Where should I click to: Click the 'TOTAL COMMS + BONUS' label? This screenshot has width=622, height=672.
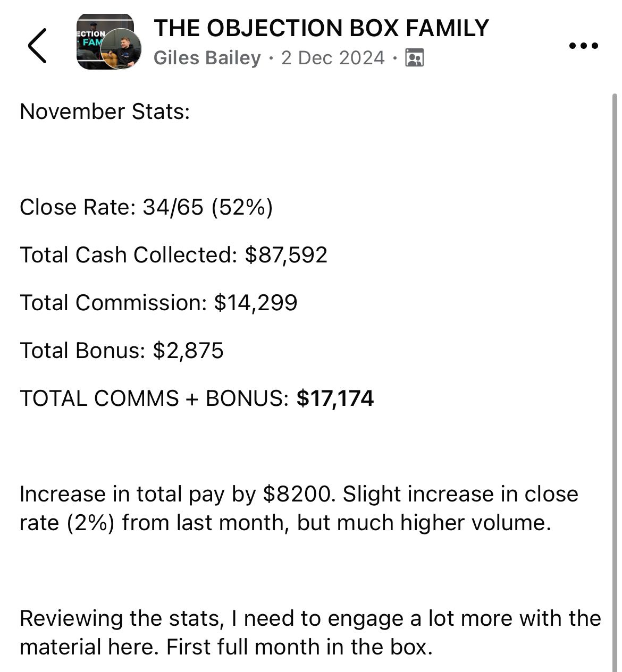point(154,398)
